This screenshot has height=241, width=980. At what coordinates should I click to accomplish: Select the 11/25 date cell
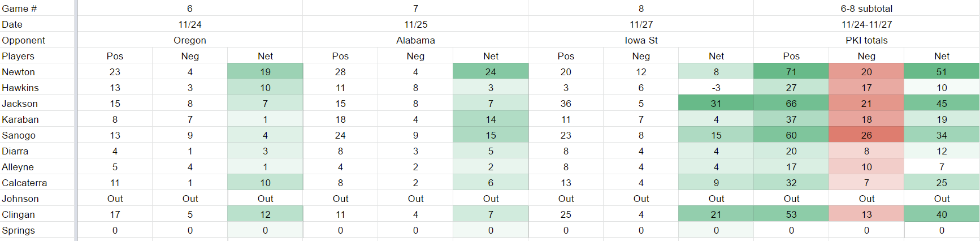pyautogui.click(x=415, y=24)
